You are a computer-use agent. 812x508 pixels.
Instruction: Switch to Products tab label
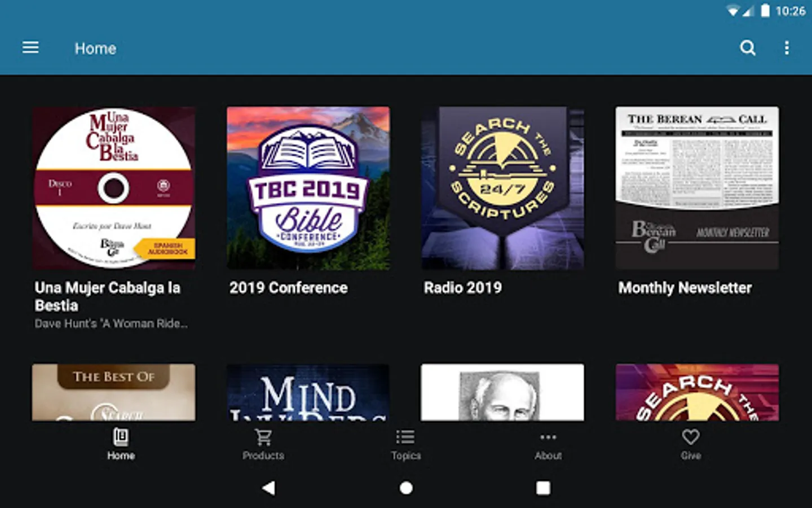tap(263, 456)
